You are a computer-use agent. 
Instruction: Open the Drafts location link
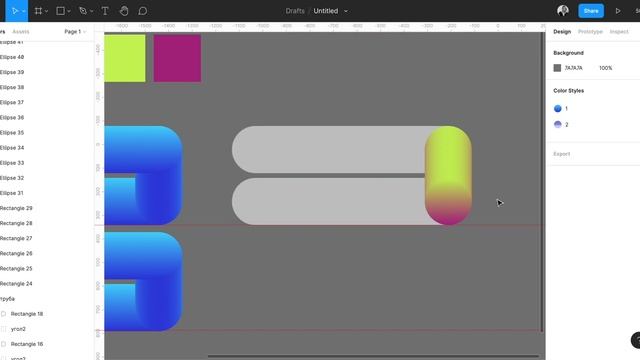295,11
